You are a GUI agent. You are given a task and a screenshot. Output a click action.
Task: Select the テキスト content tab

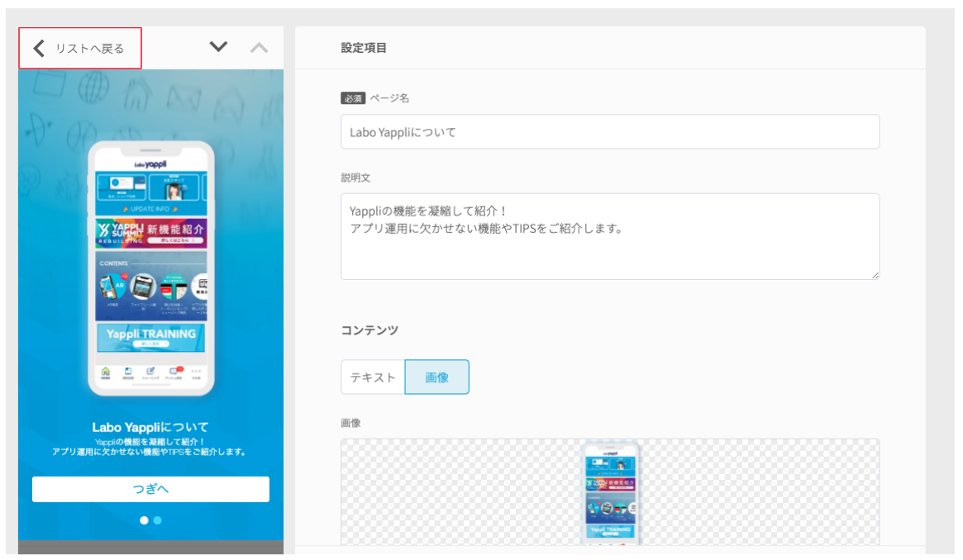tap(373, 377)
